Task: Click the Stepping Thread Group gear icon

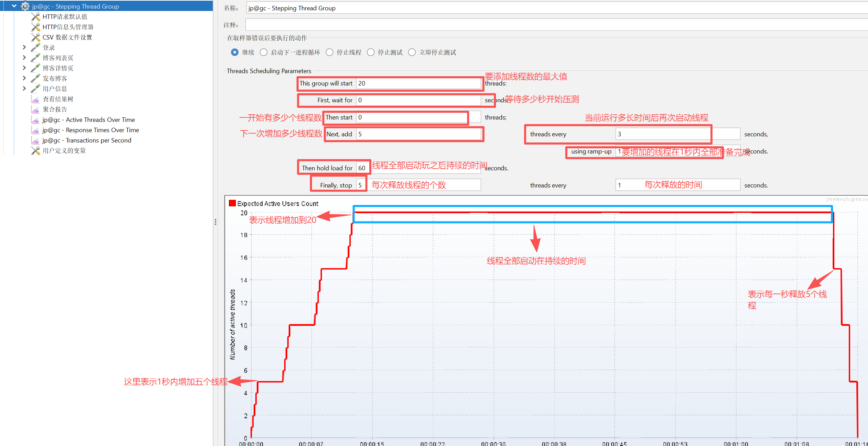Action: pyautogui.click(x=25, y=6)
